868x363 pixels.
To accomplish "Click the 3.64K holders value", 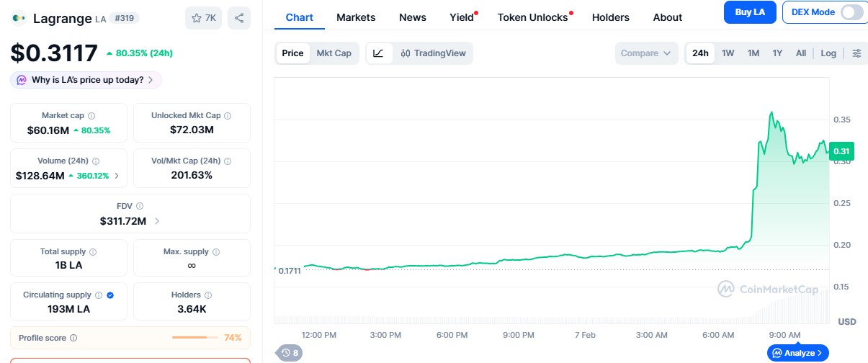I will [x=192, y=309].
